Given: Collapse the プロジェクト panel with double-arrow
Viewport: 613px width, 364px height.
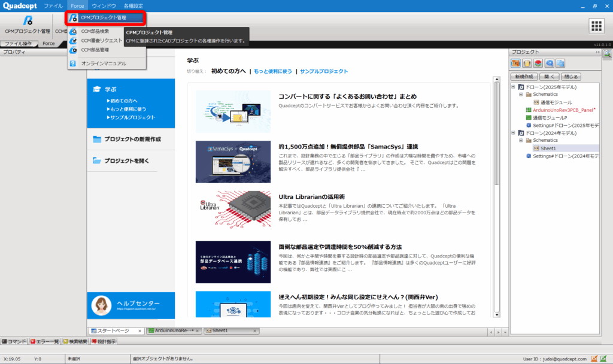Looking at the screenshot, I should coord(597,52).
